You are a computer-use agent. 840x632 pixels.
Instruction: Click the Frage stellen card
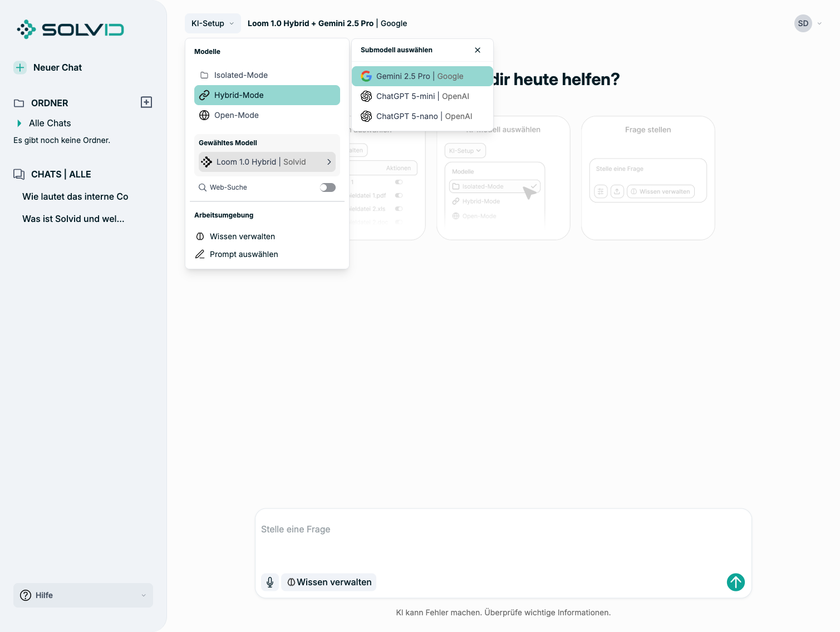click(648, 178)
